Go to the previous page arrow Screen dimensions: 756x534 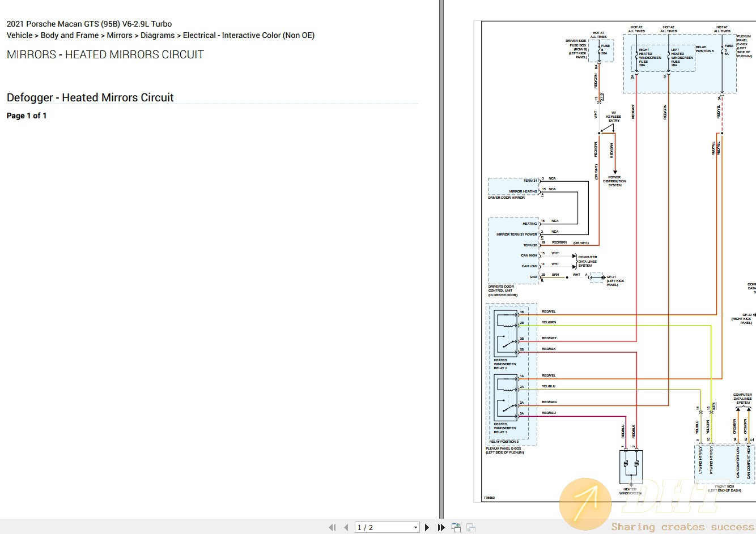(x=346, y=527)
